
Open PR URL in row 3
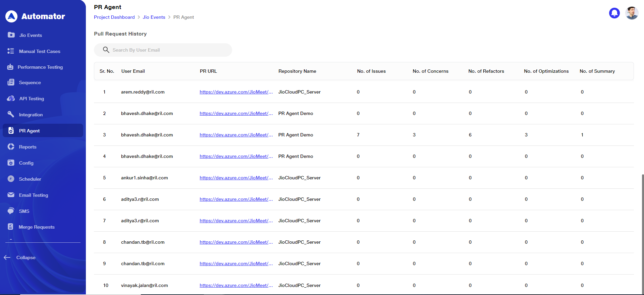[x=236, y=135]
